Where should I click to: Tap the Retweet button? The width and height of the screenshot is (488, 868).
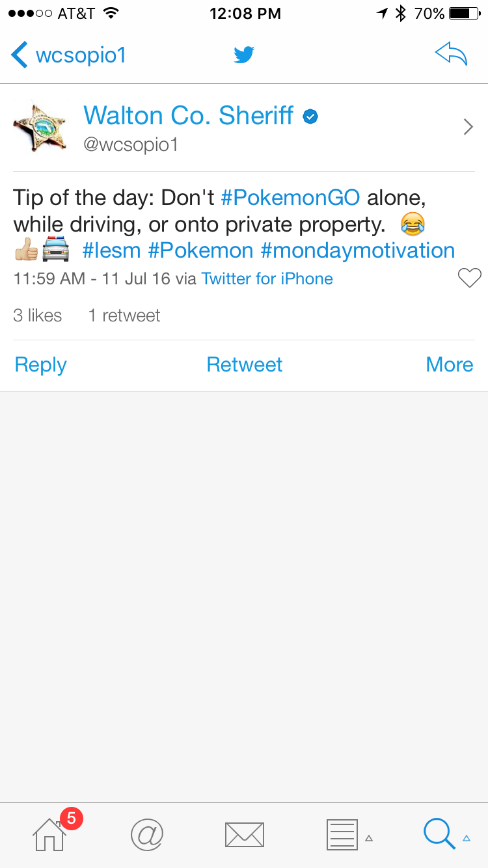coord(244,364)
